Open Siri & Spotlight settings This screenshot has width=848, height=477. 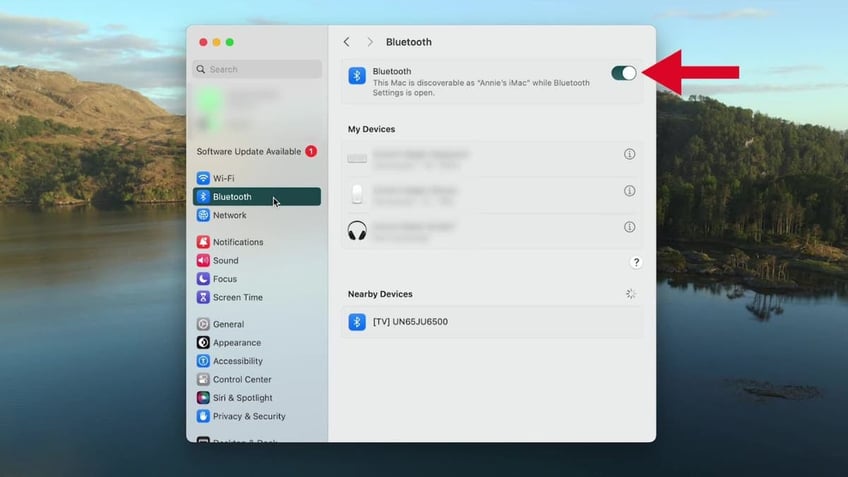(257, 398)
